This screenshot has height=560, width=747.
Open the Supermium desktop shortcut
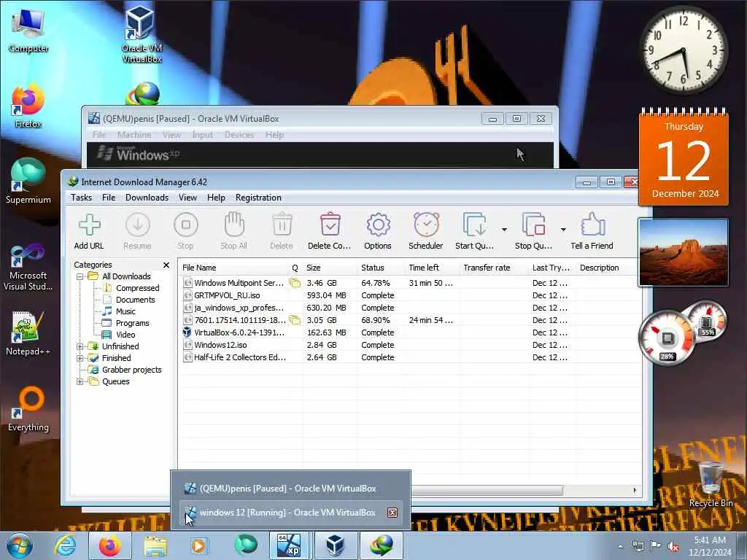click(28, 181)
